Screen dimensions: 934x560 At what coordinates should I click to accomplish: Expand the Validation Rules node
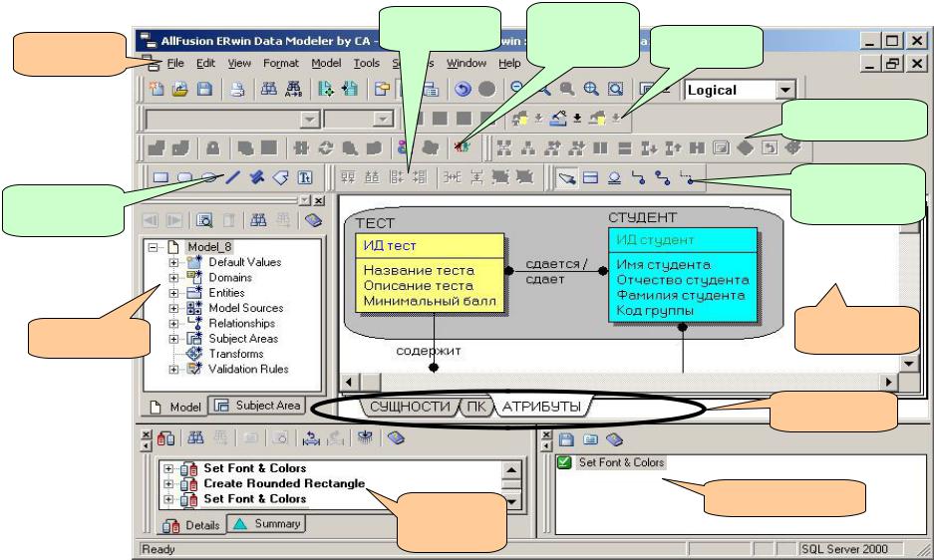click(172, 370)
